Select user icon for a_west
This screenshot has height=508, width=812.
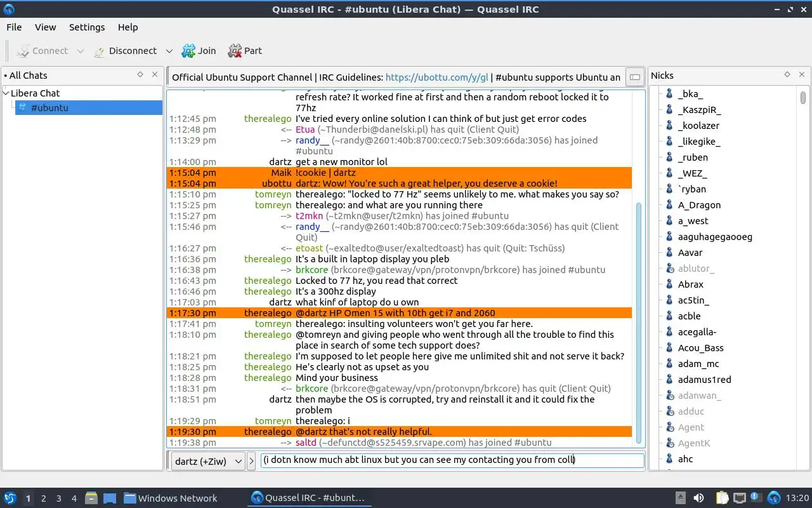pyautogui.click(x=669, y=221)
